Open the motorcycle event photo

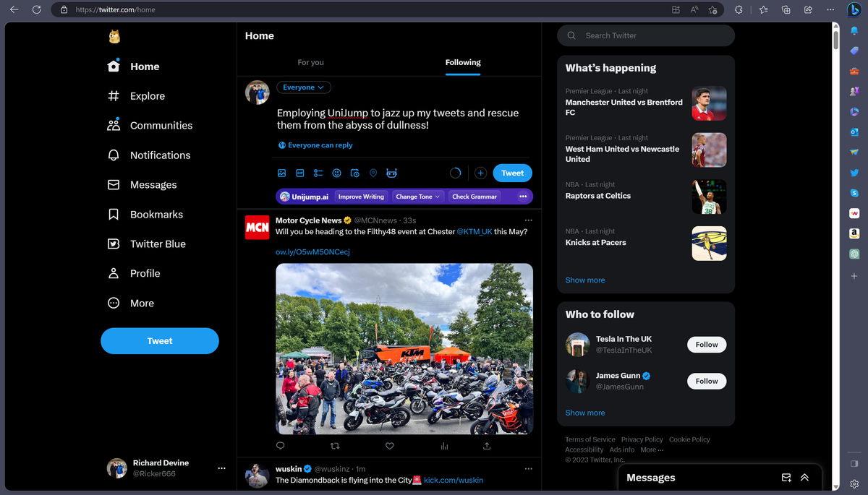click(x=404, y=349)
